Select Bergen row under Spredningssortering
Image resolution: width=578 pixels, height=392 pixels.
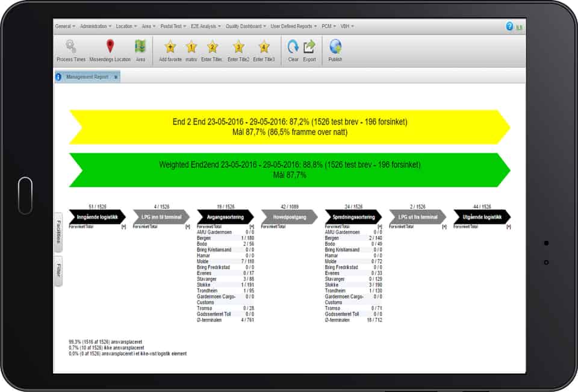353,238
